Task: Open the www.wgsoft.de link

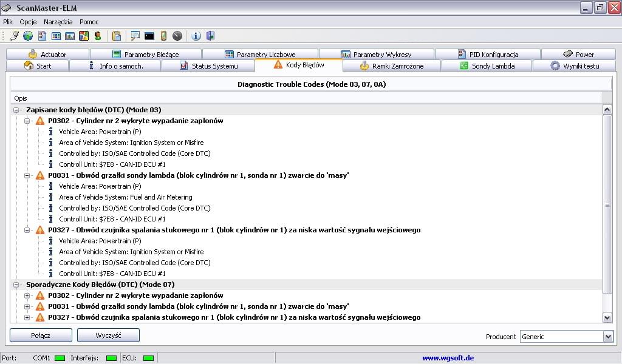Action: (x=448, y=358)
